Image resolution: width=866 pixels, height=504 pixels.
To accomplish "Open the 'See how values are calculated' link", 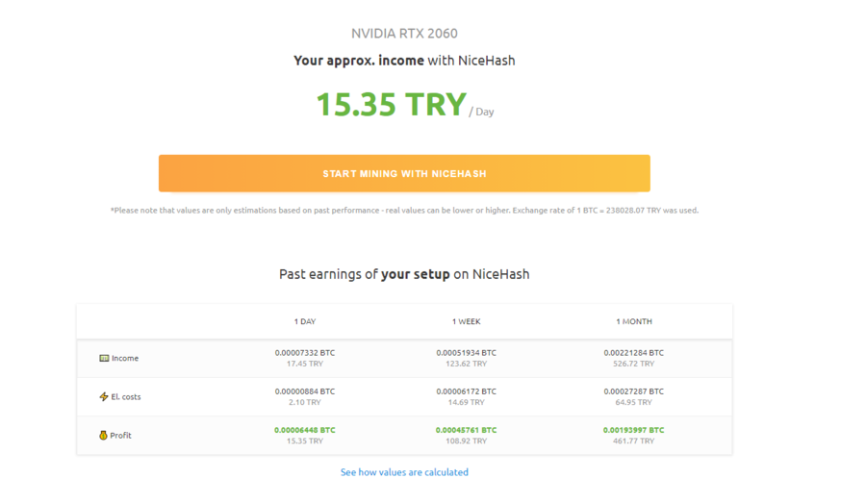I will click(x=404, y=472).
